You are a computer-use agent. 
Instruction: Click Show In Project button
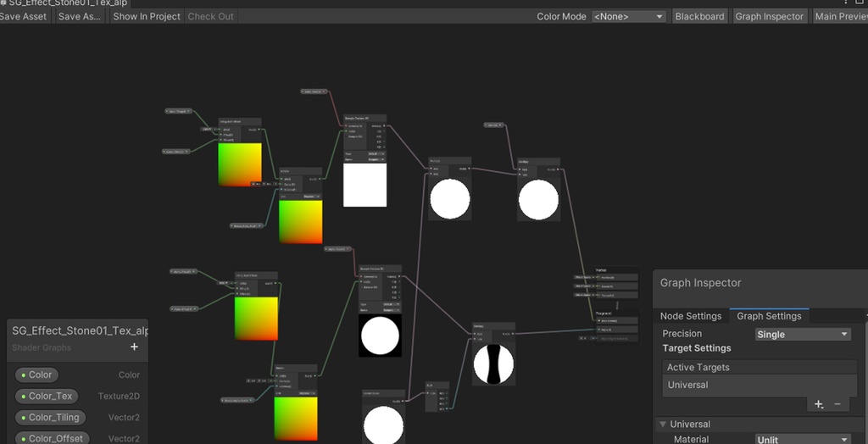(146, 16)
